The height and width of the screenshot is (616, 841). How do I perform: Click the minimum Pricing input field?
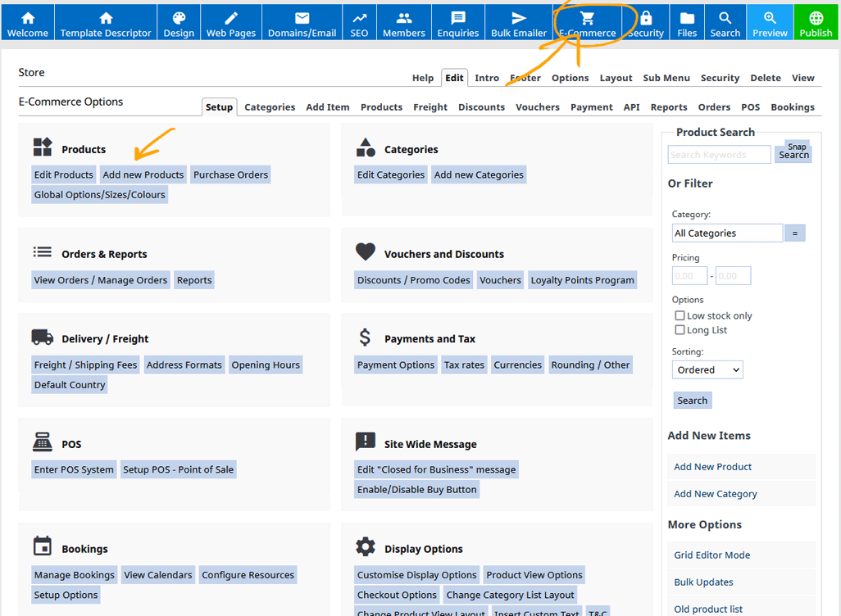coord(689,276)
